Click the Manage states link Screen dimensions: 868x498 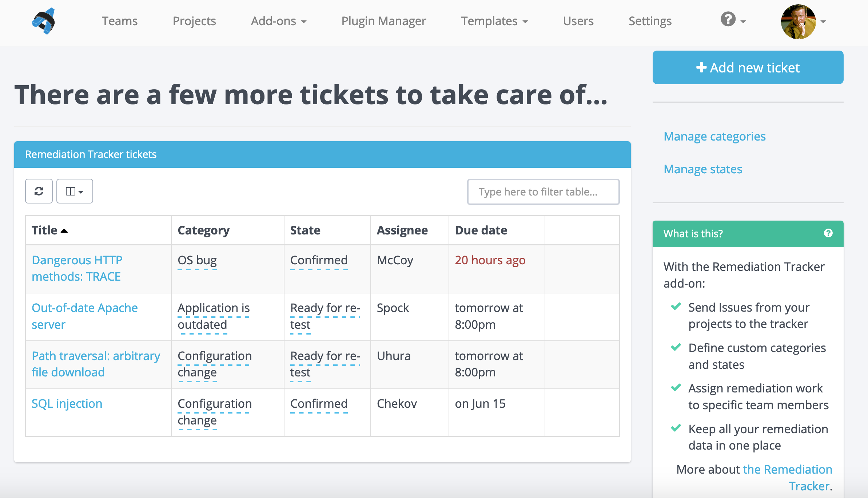(x=704, y=169)
